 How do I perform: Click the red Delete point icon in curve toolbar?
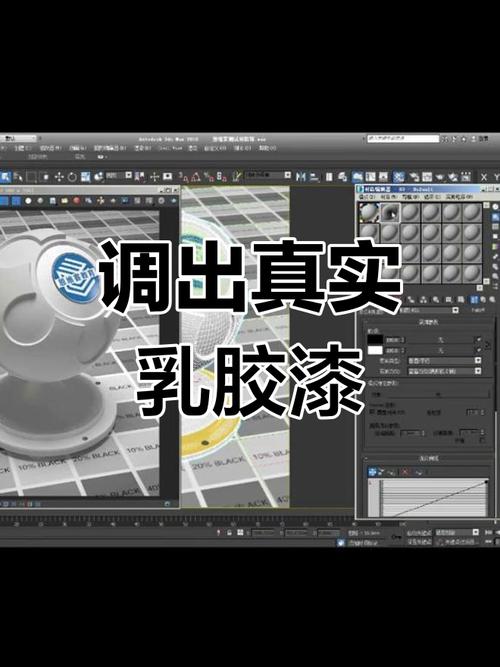(x=405, y=471)
